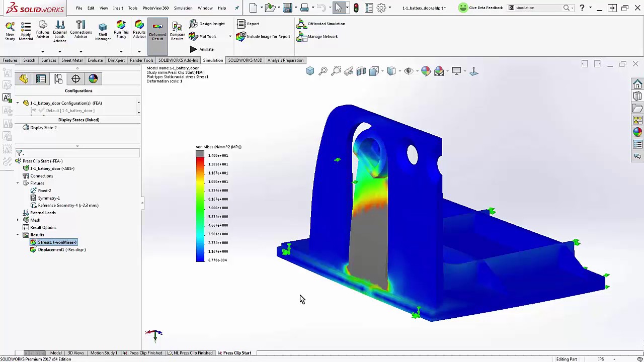This screenshot has height=362, width=644.
Task: Switch to the Evaluate tab
Action: (95, 60)
